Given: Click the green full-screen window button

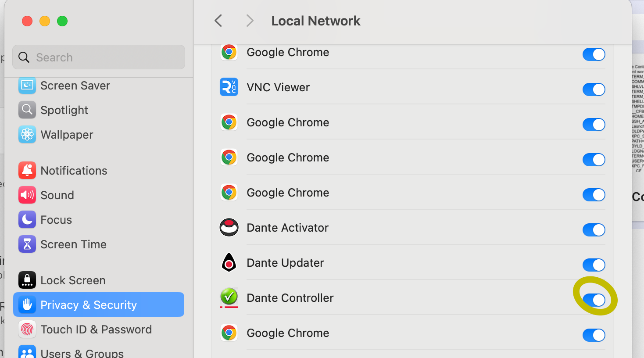Looking at the screenshot, I should (x=62, y=21).
